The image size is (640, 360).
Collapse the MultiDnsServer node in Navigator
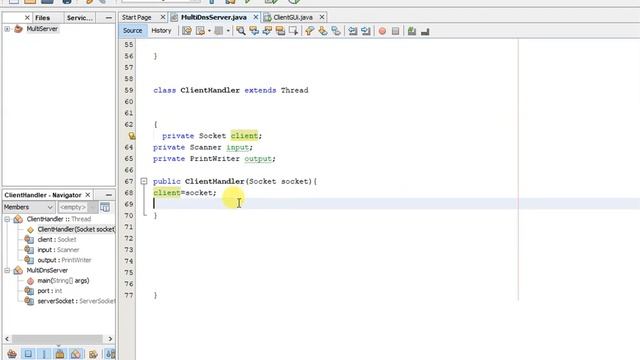[x=7, y=270]
